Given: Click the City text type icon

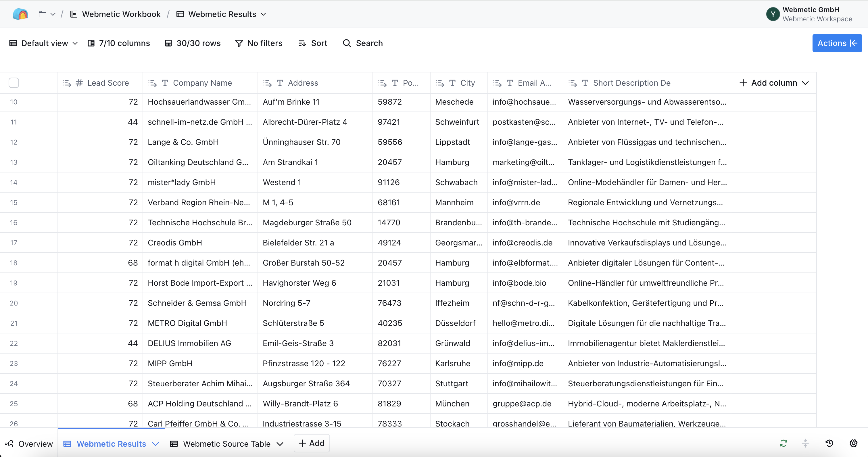Looking at the screenshot, I should click(452, 83).
